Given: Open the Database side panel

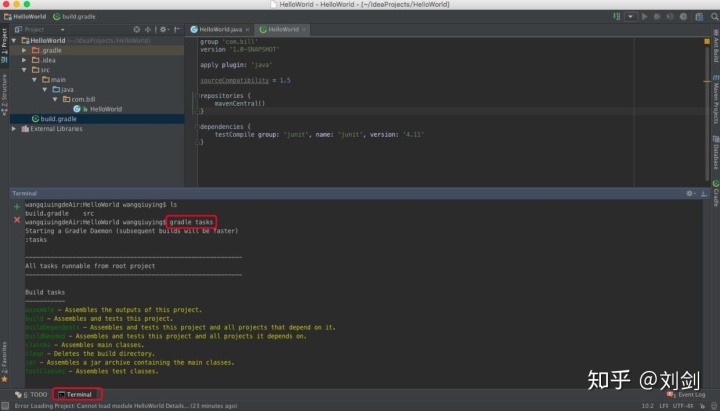Looking at the screenshot, I should (x=716, y=152).
